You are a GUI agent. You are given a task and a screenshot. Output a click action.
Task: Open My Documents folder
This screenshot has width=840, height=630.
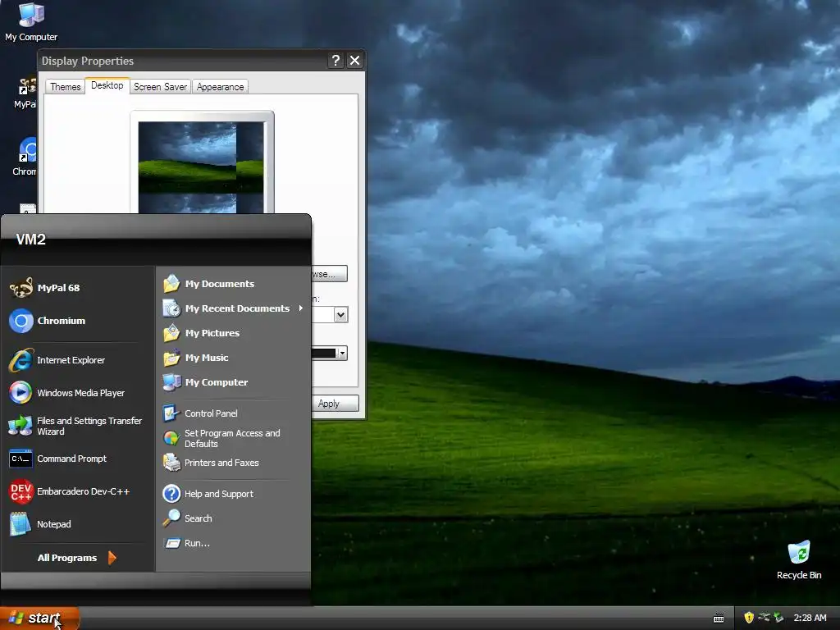point(208,283)
